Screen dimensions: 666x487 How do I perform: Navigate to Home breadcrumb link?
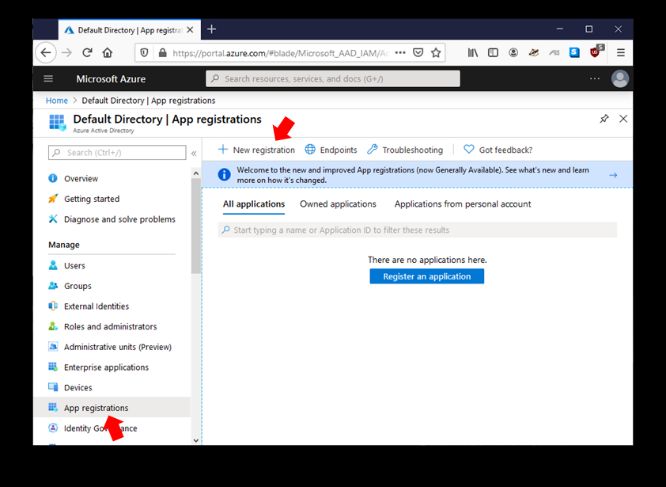[56, 100]
